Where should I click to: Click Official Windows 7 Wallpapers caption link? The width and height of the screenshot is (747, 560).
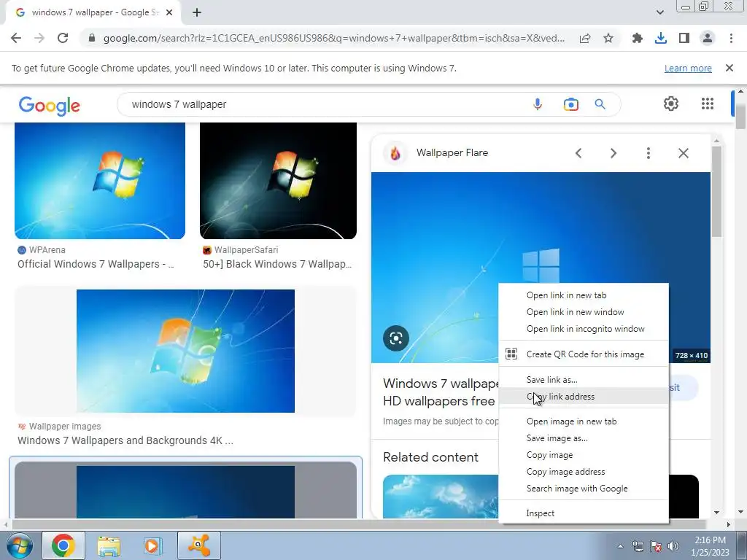pyautogui.click(x=96, y=264)
